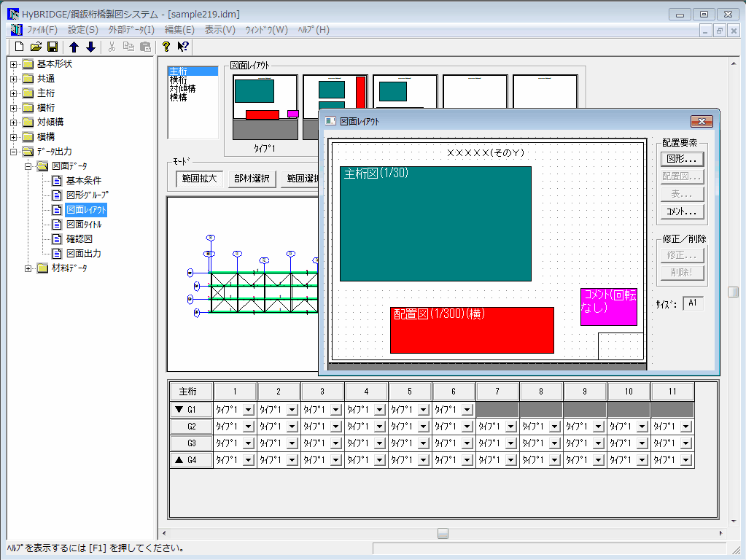Click the 図形... button
Image resolution: width=746 pixels, height=560 pixels.
(x=682, y=158)
